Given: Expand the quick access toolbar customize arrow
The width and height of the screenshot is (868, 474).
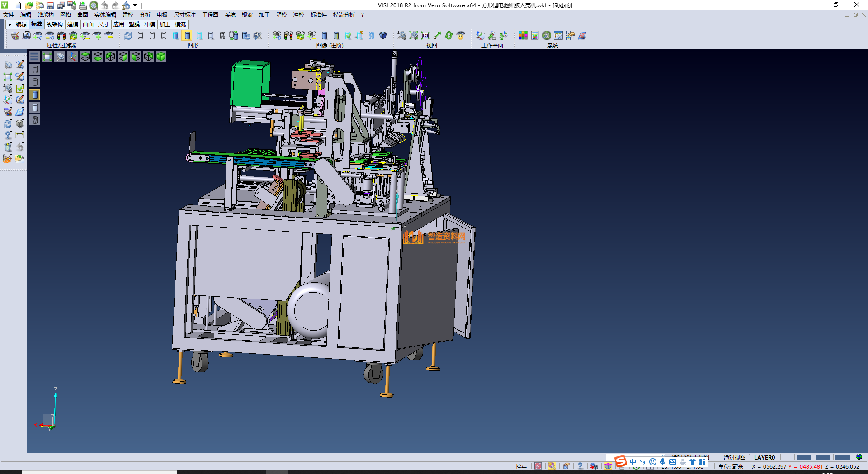Looking at the screenshot, I should click(135, 5).
